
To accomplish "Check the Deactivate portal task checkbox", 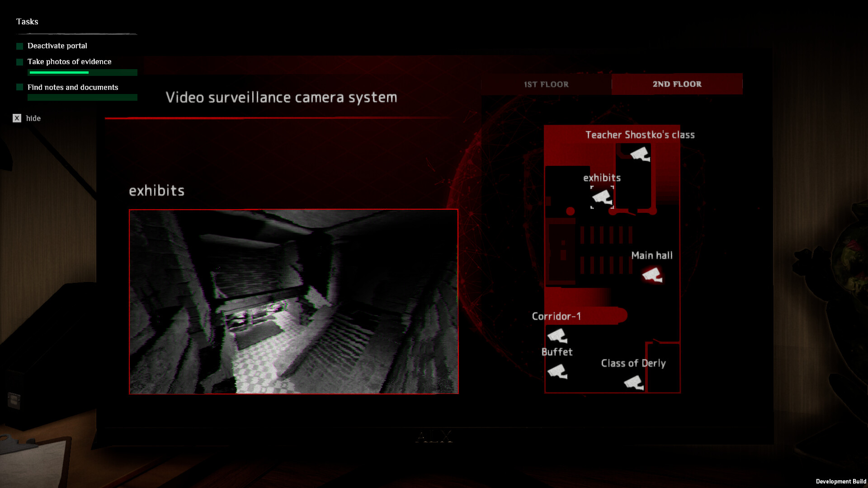I will [19, 46].
